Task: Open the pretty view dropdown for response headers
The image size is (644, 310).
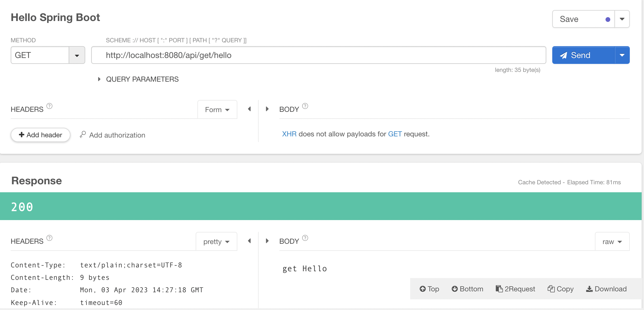Action: tap(216, 242)
